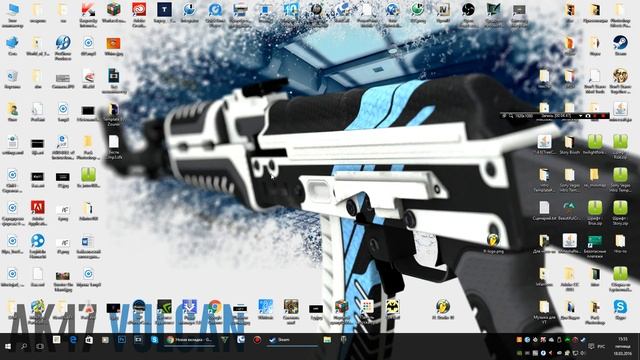Open the Recycle Bin desktop icon
This screenshot has height=360, width=640.
point(12,76)
